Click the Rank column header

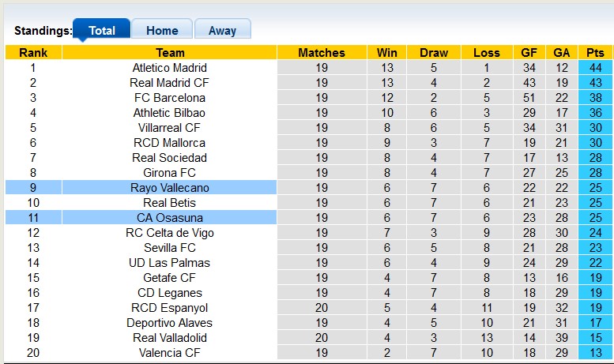coord(33,53)
